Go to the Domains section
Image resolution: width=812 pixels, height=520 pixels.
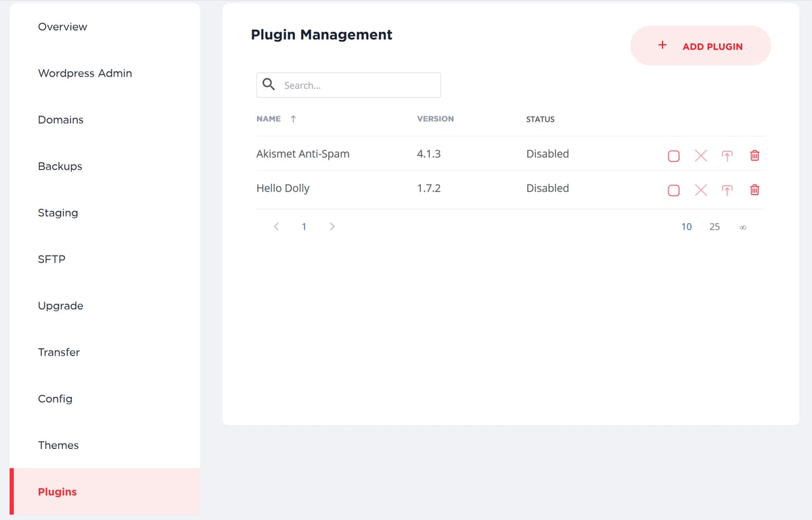[60, 120]
